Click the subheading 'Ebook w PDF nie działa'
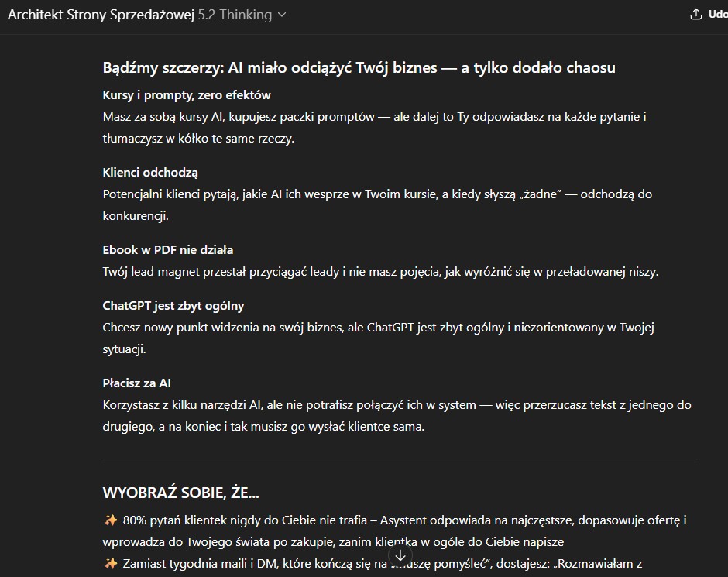This screenshot has width=728, height=577. tap(167, 249)
